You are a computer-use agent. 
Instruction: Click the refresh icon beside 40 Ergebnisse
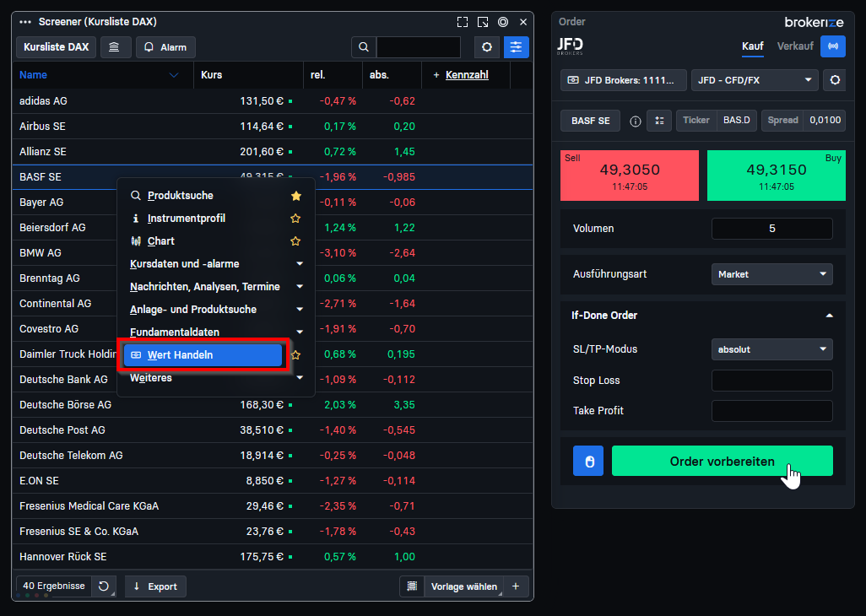click(103, 586)
